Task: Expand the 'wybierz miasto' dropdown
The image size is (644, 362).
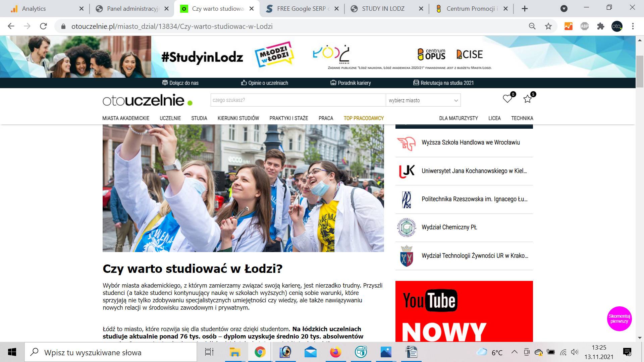Action: 423,100
